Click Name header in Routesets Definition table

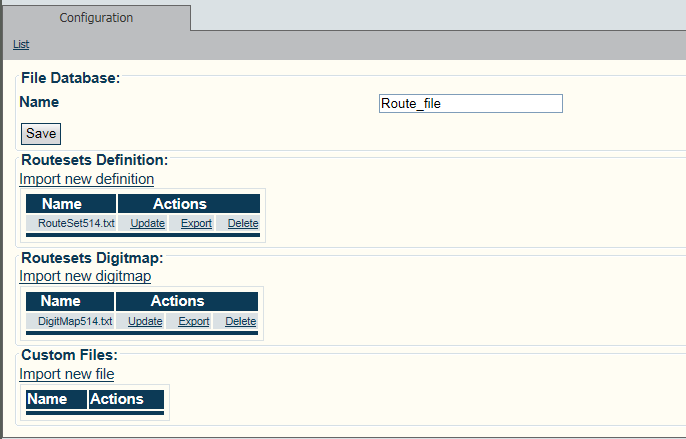click(62, 204)
